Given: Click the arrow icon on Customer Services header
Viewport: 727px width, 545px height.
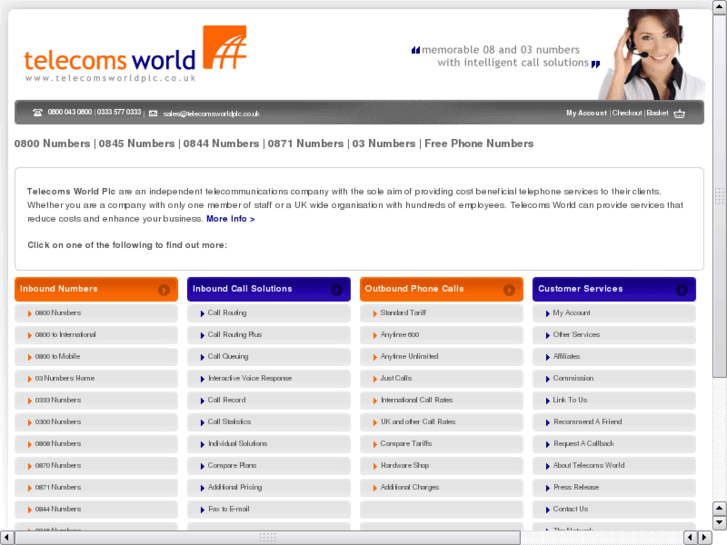Looking at the screenshot, I should pyautogui.click(x=682, y=290).
